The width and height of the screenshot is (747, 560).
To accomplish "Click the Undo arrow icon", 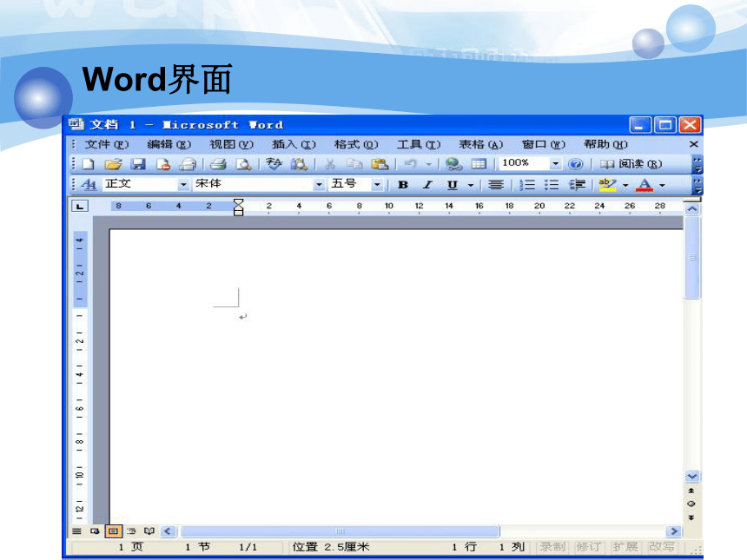I will coord(410,164).
